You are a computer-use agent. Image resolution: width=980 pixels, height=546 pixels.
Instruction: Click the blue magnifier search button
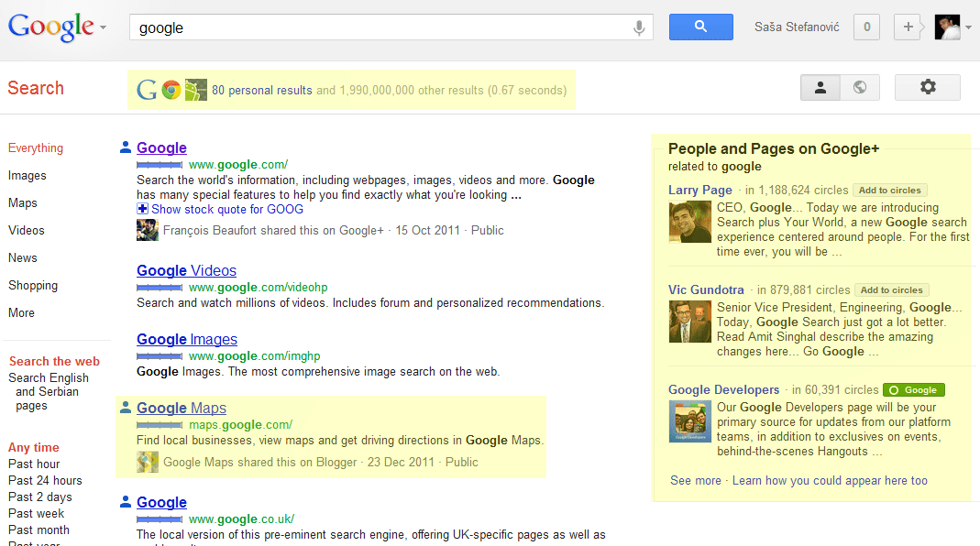700,27
